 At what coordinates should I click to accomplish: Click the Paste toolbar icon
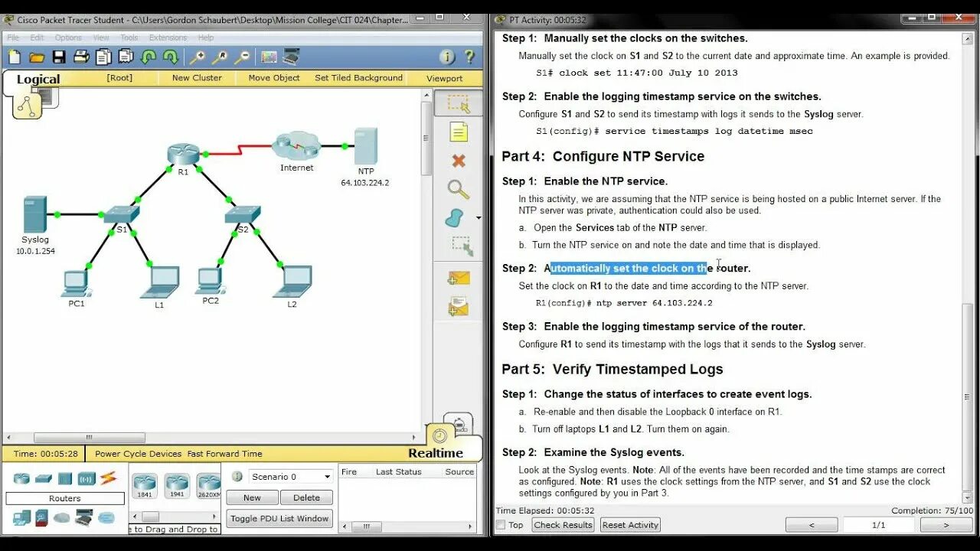point(126,57)
